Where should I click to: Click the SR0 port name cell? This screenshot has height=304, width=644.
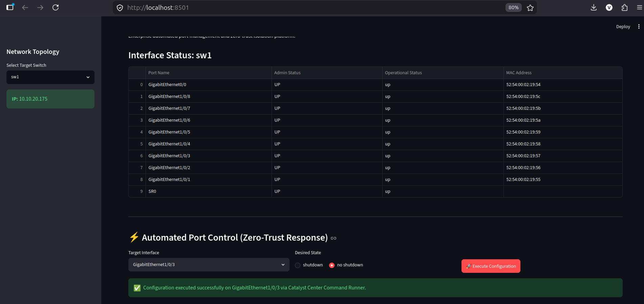click(x=209, y=191)
